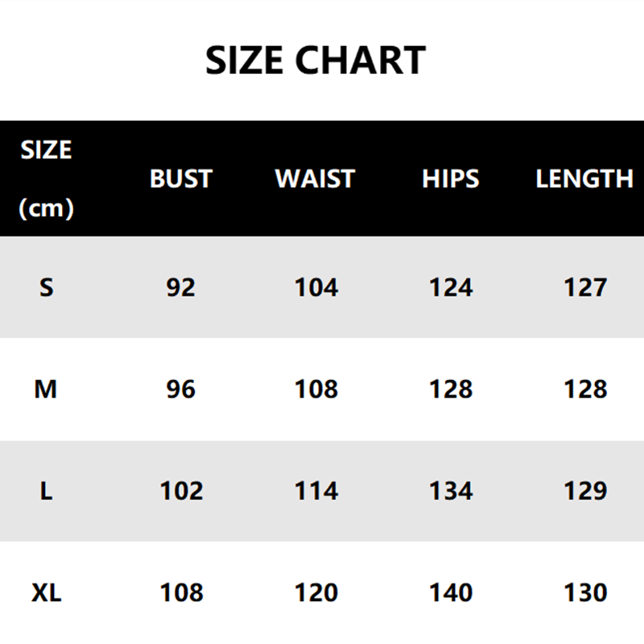Click the M size row label
The image size is (644, 644).
tap(46, 390)
